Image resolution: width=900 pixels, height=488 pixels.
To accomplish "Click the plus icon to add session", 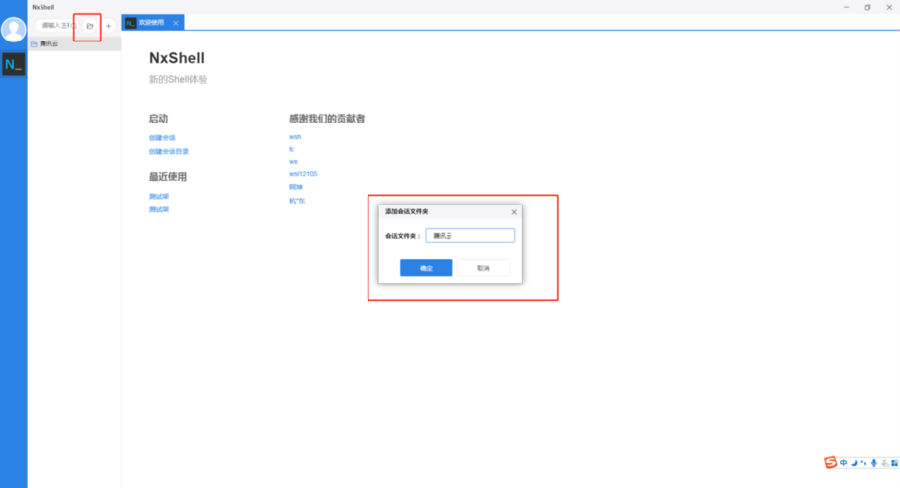I will coord(108,26).
